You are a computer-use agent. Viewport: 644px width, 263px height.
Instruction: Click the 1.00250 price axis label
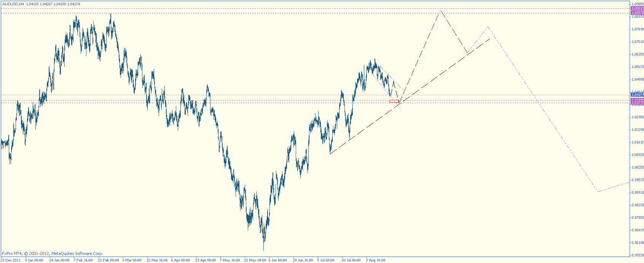point(638,167)
